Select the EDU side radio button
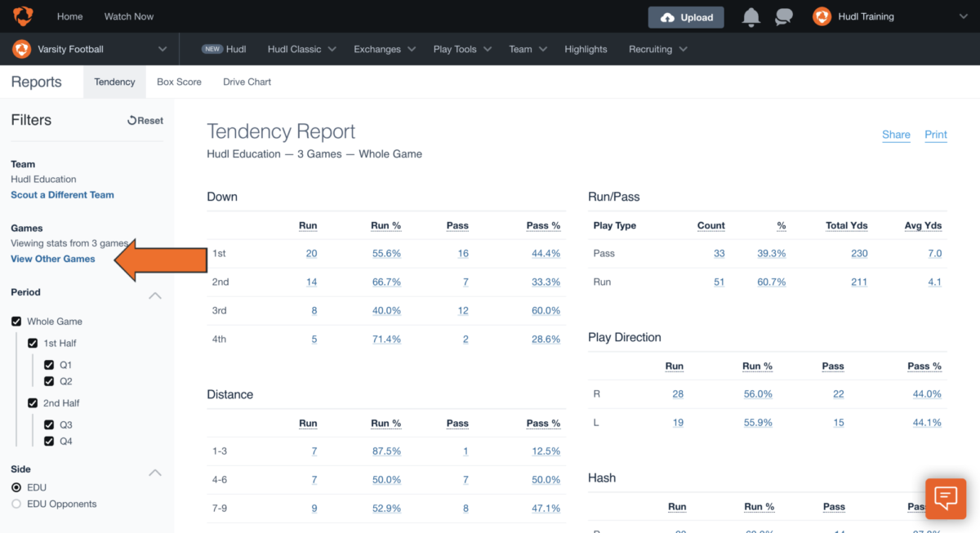Screen dimensions: 980x533 [16, 487]
